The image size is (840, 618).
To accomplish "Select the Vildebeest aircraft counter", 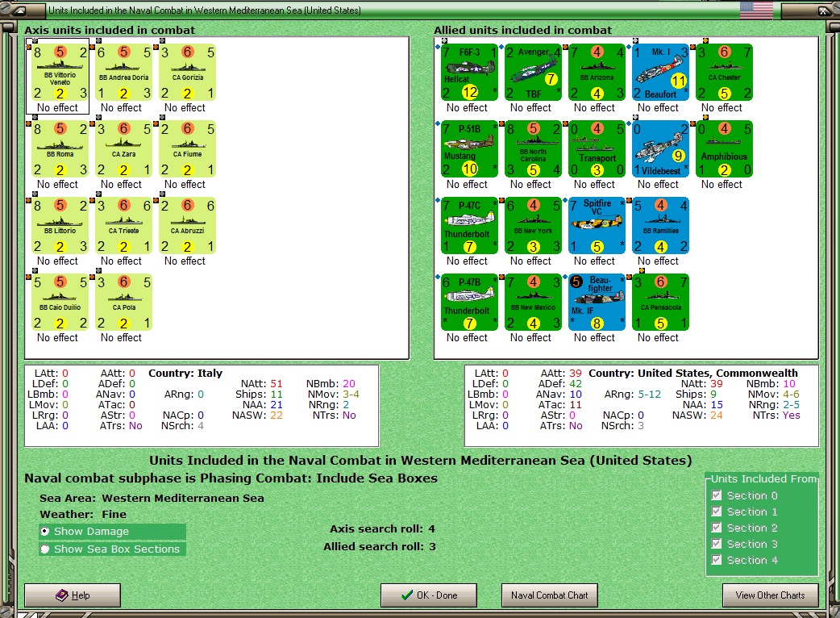I will tap(660, 149).
